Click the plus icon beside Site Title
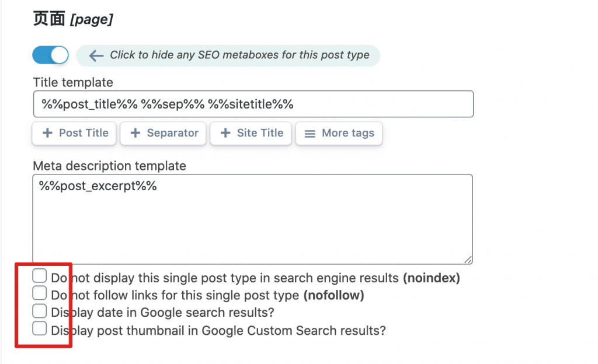Viewport: 598px width, 364px height. pyautogui.click(x=225, y=133)
